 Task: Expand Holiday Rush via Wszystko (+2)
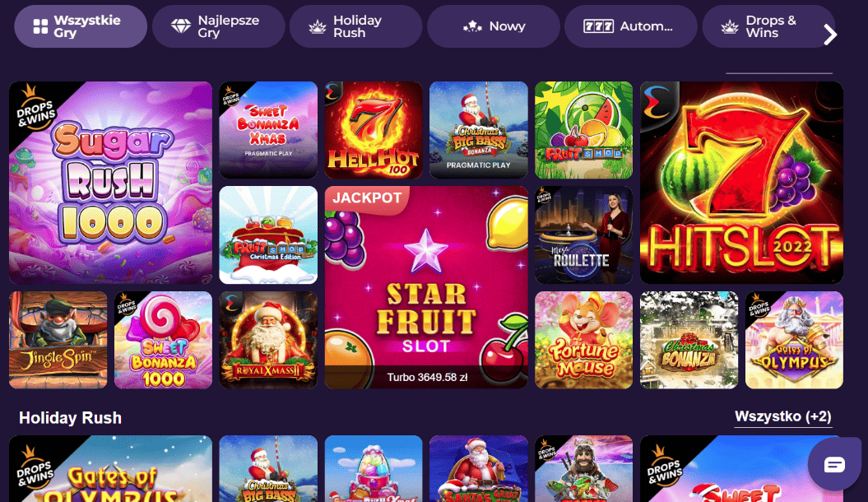[x=782, y=416]
